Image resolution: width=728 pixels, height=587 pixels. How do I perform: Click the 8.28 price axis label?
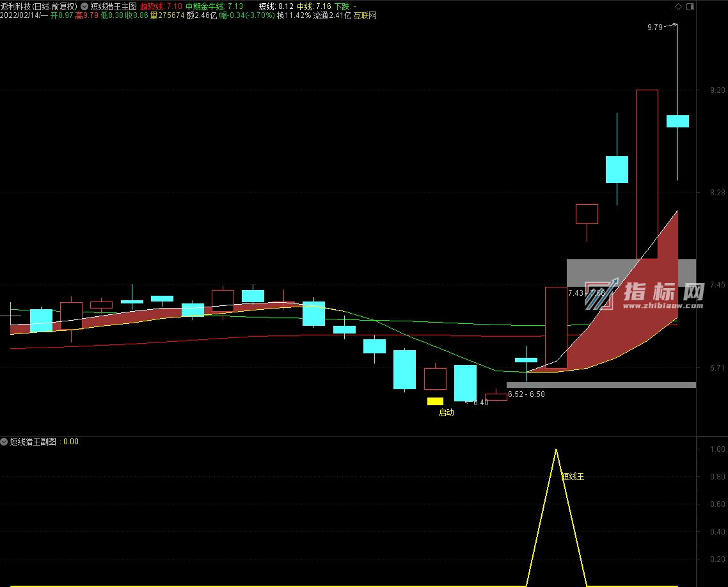(x=717, y=193)
